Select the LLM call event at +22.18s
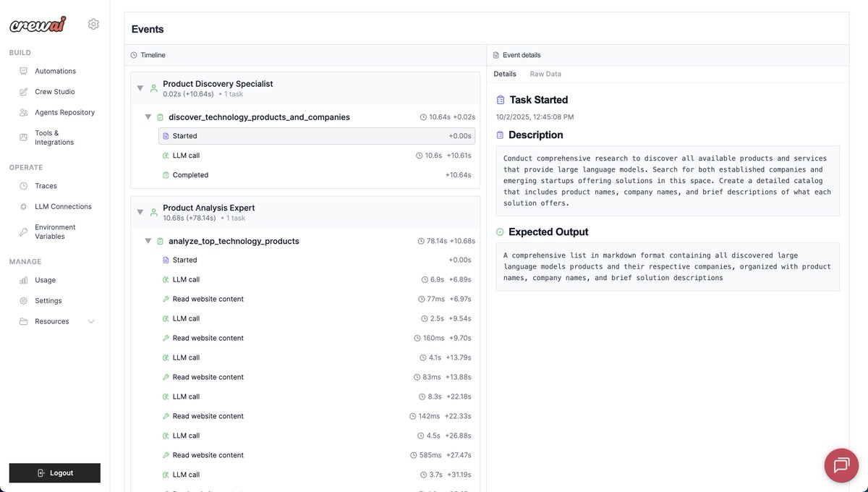 click(x=317, y=396)
